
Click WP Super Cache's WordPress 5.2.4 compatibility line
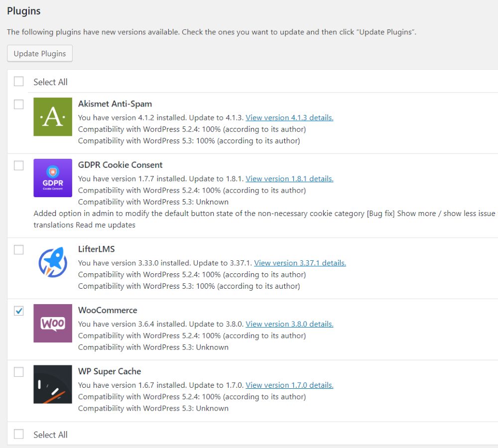click(x=192, y=397)
